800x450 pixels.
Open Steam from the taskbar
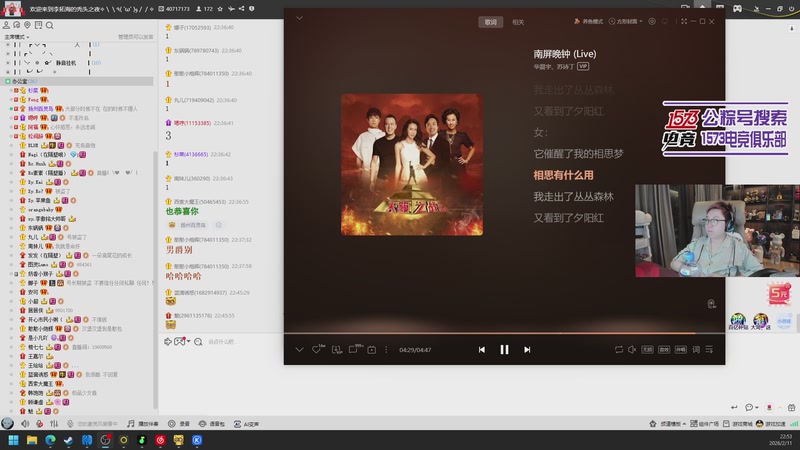[68, 440]
